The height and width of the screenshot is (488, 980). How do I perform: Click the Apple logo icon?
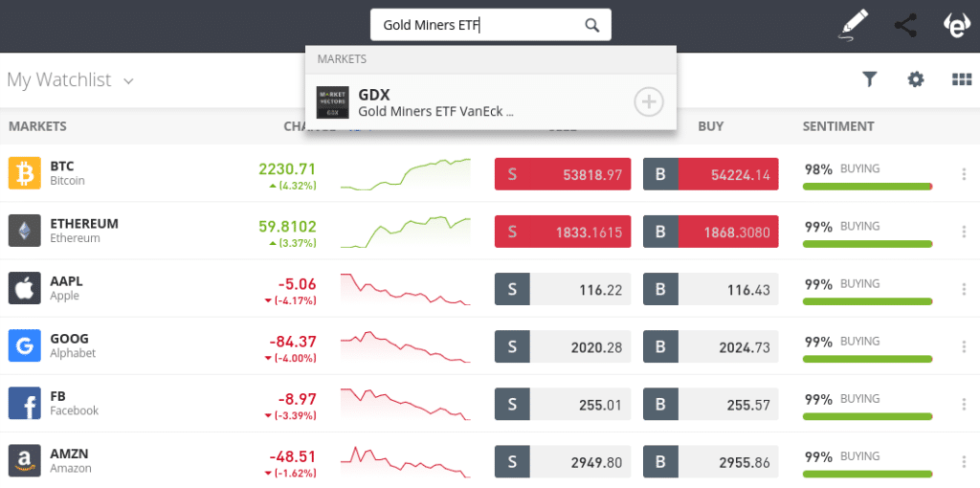tap(24, 288)
